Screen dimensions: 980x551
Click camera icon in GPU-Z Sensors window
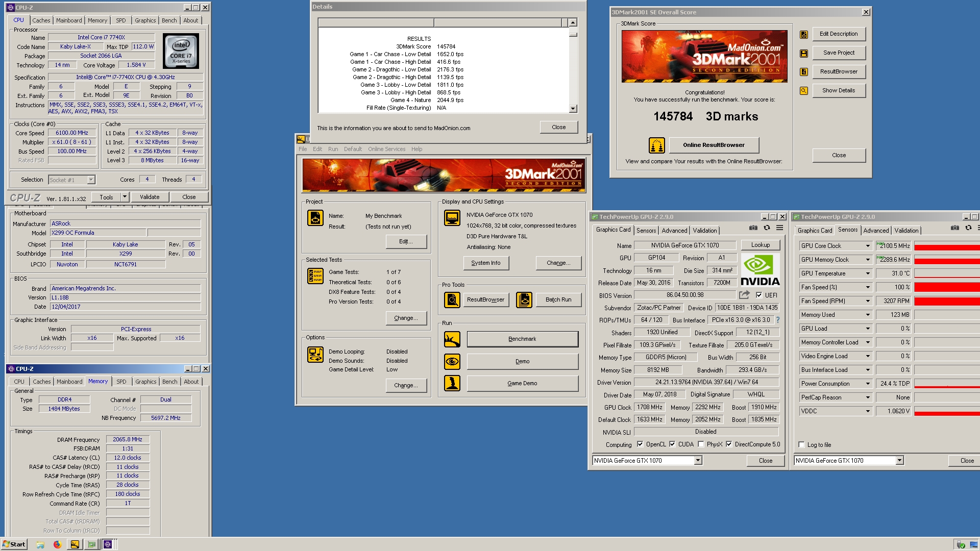[x=955, y=228]
